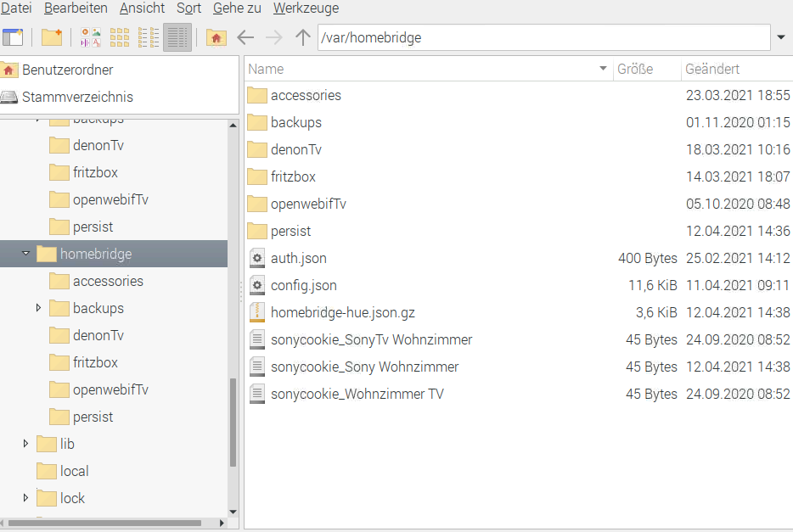Switch to compact list view mode
The height and width of the screenshot is (532, 793).
point(149,37)
